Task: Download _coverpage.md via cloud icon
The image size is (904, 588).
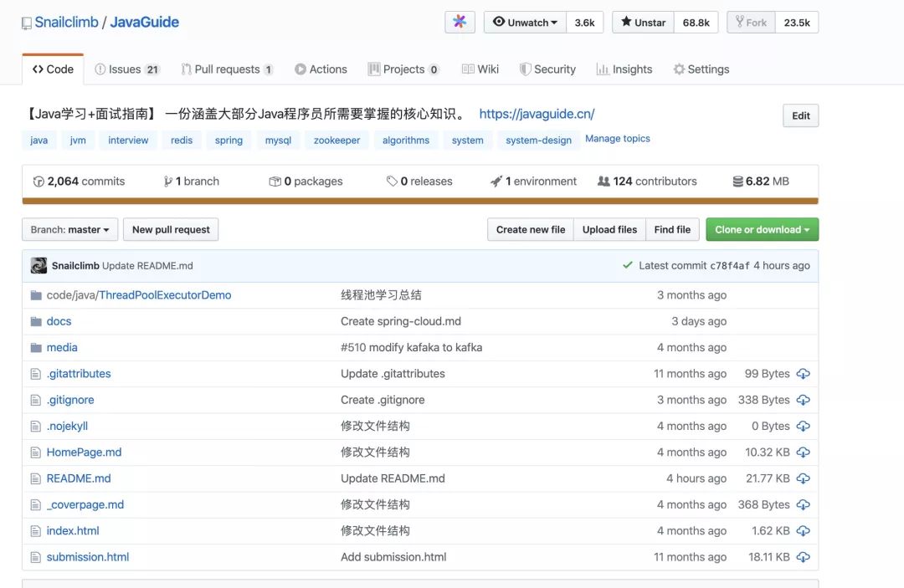Action: (x=803, y=505)
